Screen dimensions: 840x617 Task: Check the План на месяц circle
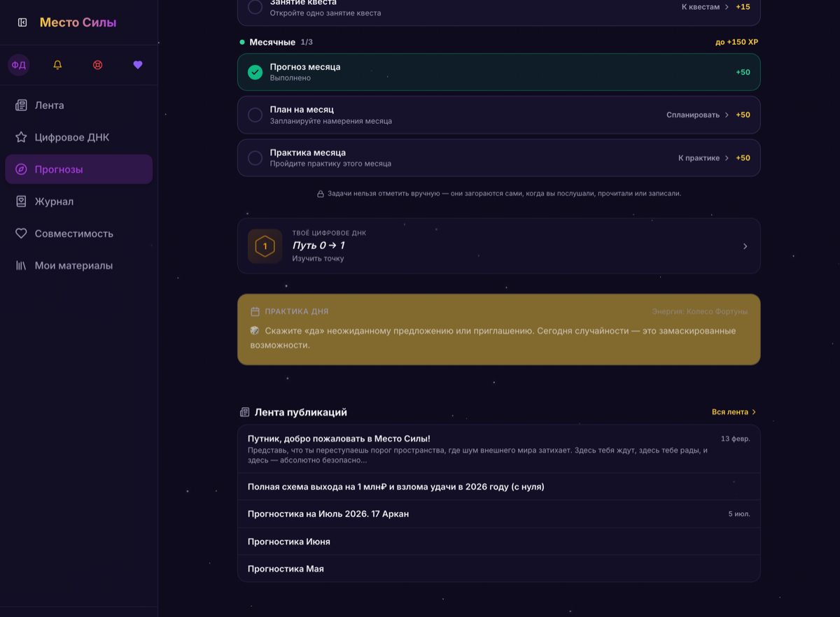(x=255, y=115)
